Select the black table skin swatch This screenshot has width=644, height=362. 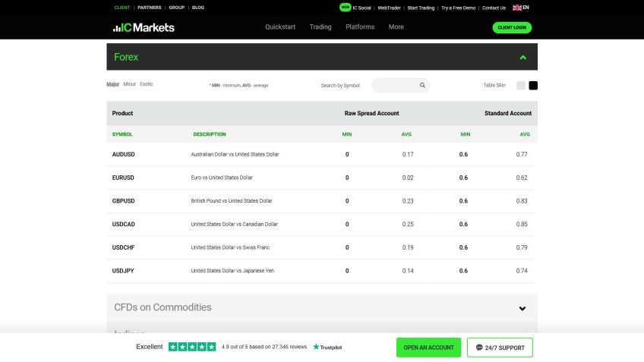(533, 85)
